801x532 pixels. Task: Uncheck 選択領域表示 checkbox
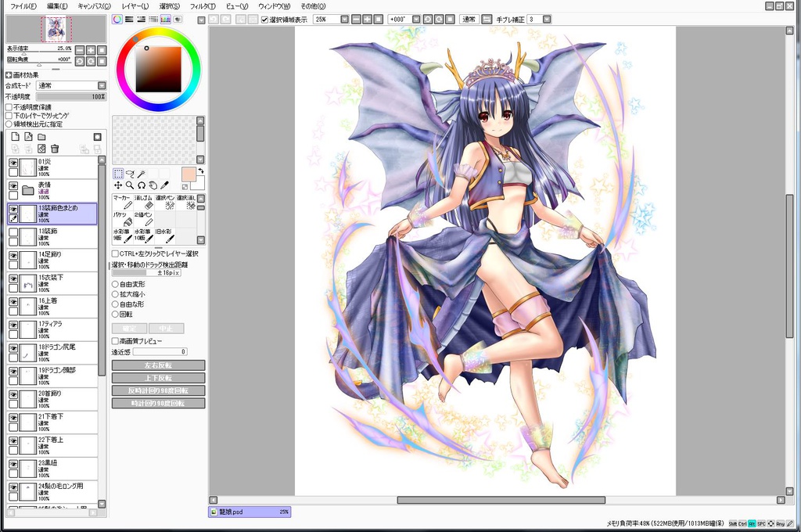(264, 20)
